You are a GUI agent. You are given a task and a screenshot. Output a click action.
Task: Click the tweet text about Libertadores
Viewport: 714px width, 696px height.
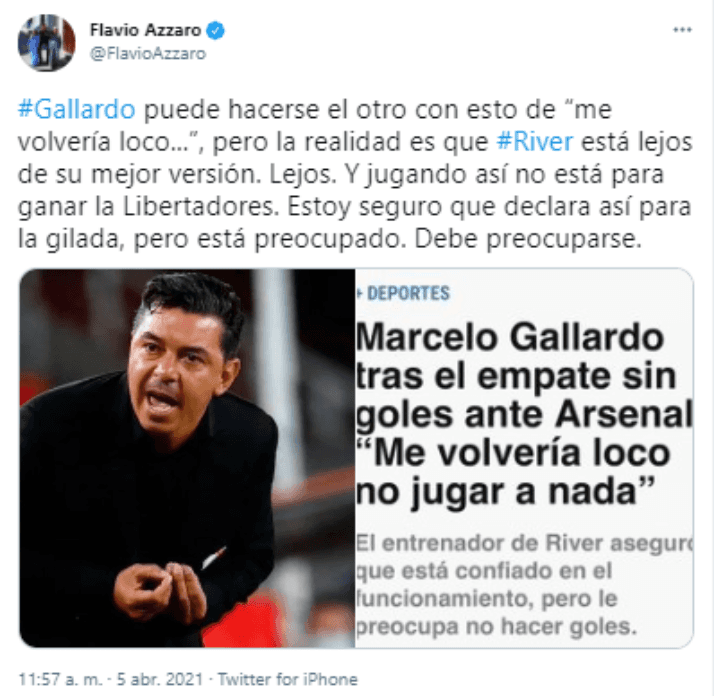coord(355,174)
